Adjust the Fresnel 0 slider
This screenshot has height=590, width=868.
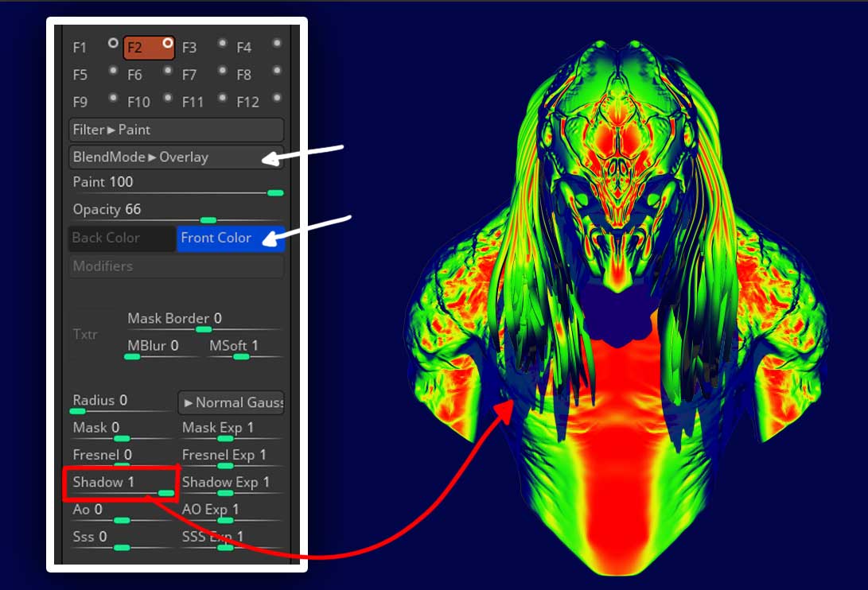click(121, 459)
